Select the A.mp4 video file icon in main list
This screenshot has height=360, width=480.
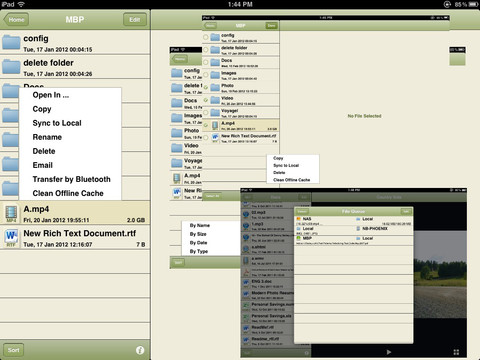[x=11, y=213]
